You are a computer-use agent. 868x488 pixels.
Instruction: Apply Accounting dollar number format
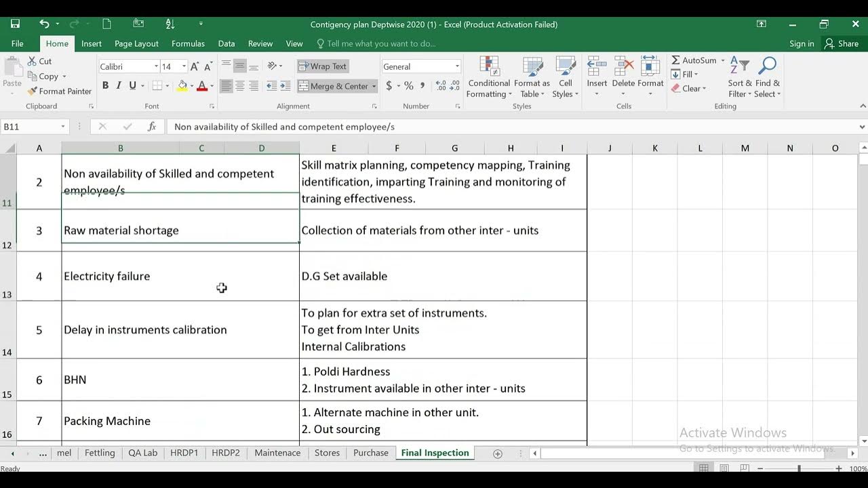[x=389, y=86]
